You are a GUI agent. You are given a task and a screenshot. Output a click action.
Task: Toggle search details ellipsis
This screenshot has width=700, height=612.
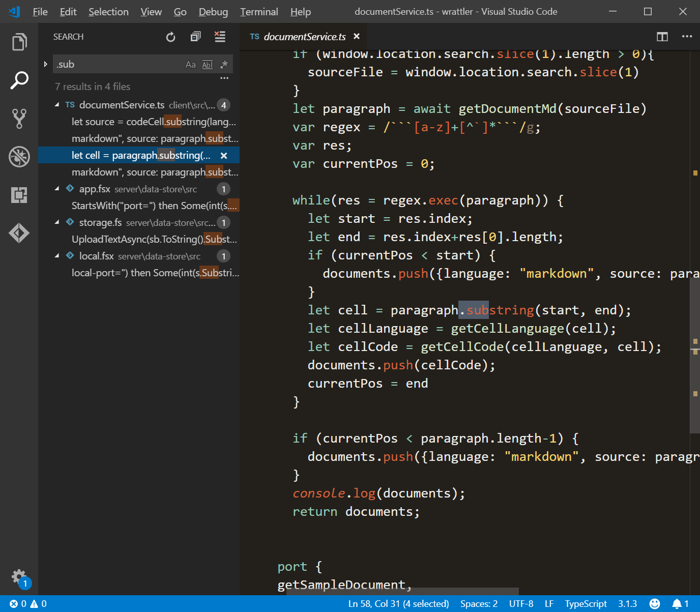(224, 78)
